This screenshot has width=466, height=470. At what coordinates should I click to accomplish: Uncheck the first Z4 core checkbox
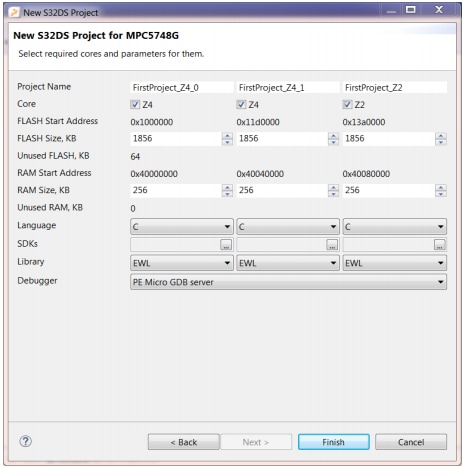pyautogui.click(x=135, y=104)
